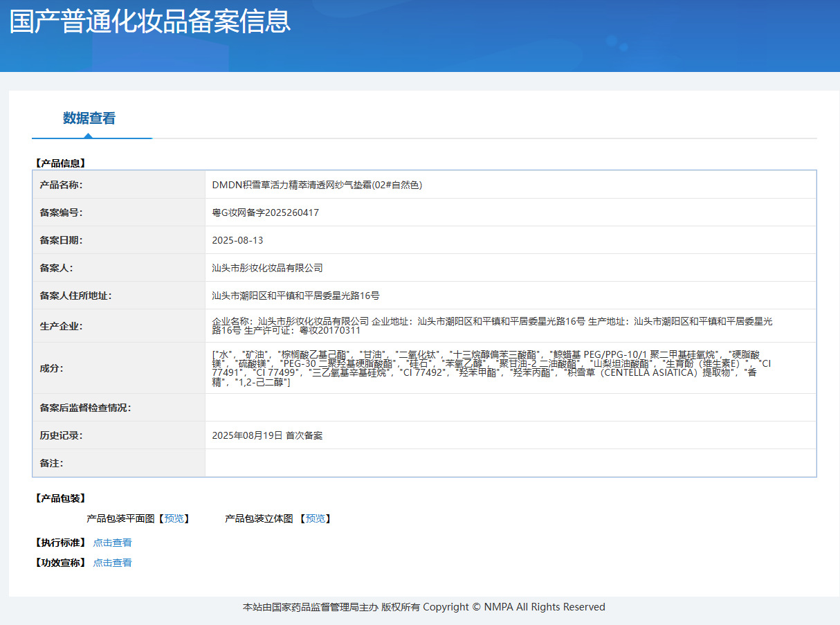The width and height of the screenshot is (840, 625).
Task: Click the 备注 row label
Action: pos(52,463)
